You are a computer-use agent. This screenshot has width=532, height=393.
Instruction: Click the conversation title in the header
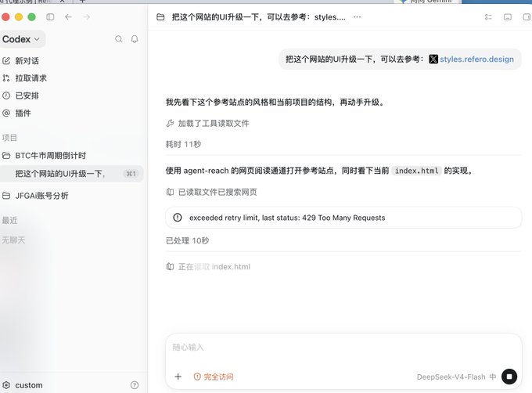[x=258, y=17]
